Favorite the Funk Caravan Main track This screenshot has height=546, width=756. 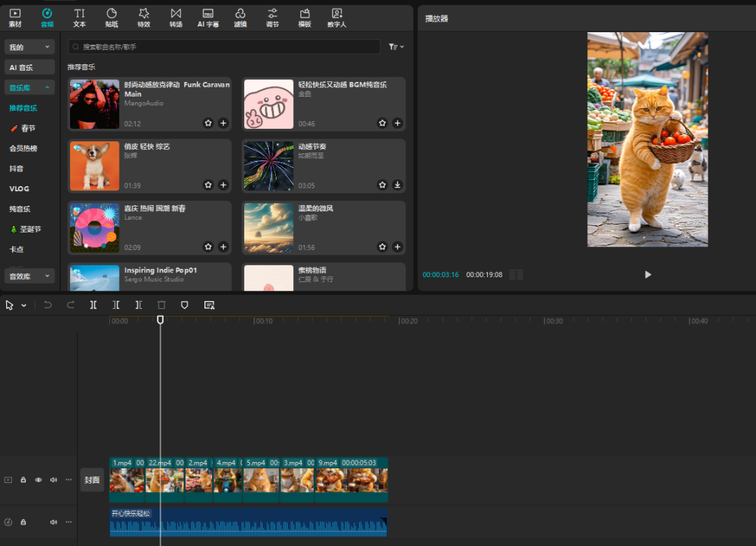coord(209,123)
